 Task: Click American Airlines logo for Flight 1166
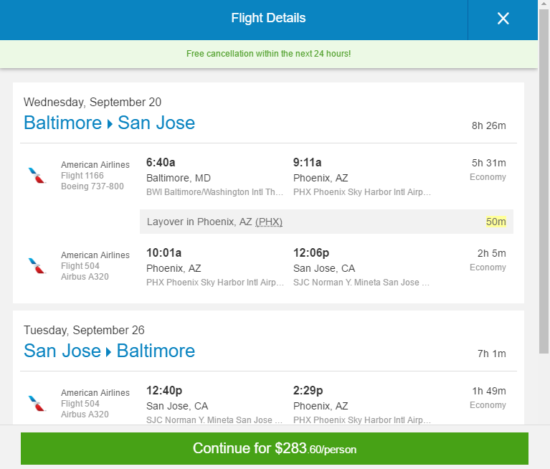pos(37,175)
